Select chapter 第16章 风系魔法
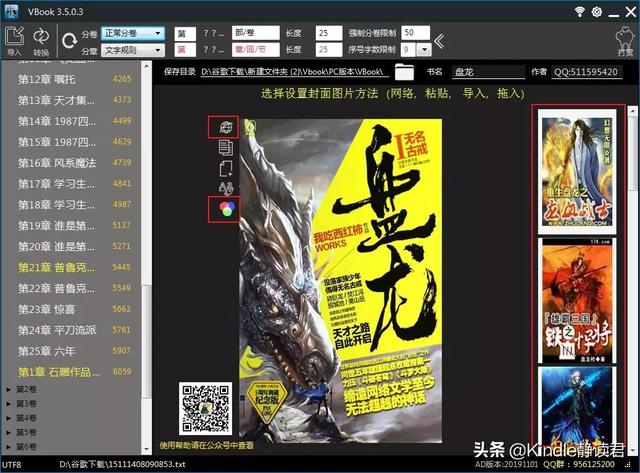This screenshot has height=473, width=640. click(73, 163)
